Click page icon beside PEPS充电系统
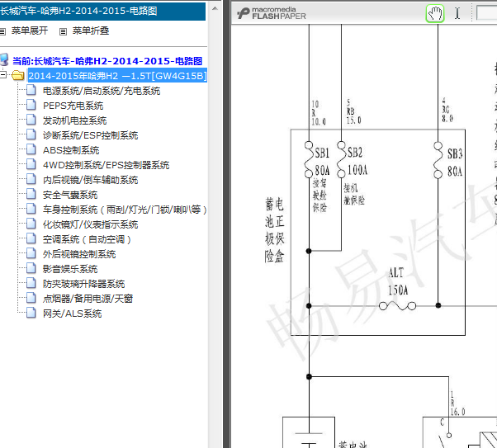The height and width of the screenshot is (448, 497). click(x=31, y=105)
